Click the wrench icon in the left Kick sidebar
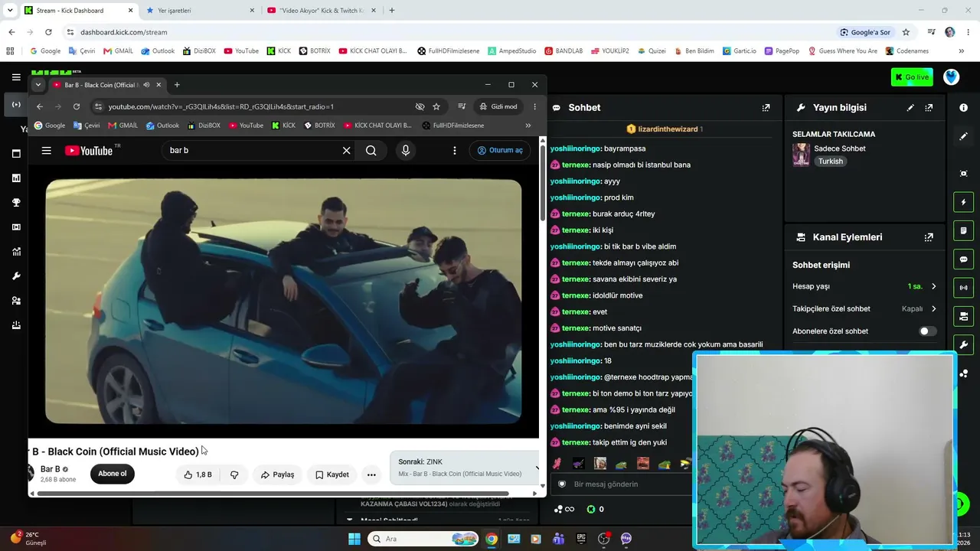 [x=16, y=276]
